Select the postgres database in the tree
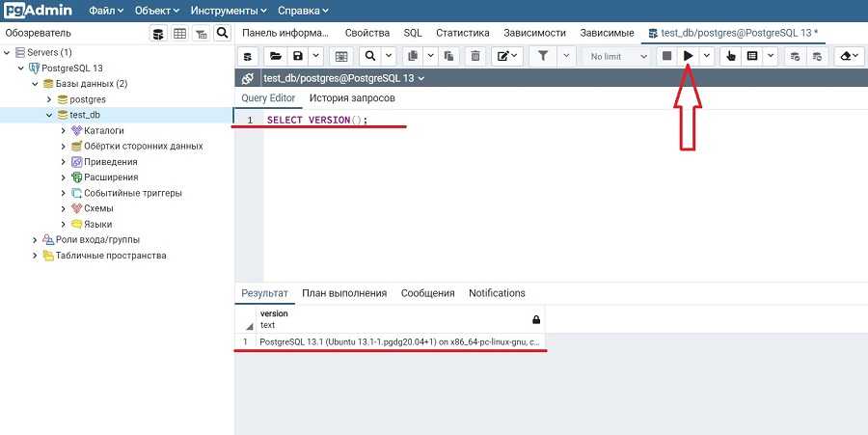868x435 pixels. (87, 99)
